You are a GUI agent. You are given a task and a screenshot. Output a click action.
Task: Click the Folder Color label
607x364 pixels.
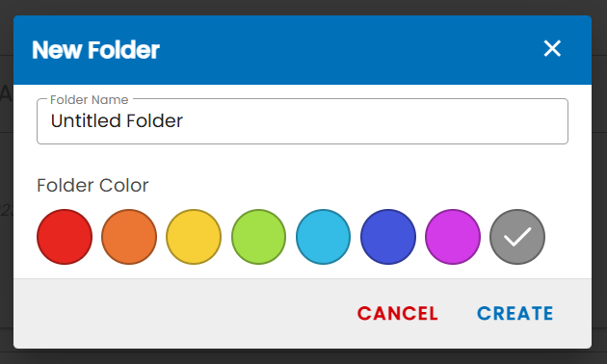(92, 185)
